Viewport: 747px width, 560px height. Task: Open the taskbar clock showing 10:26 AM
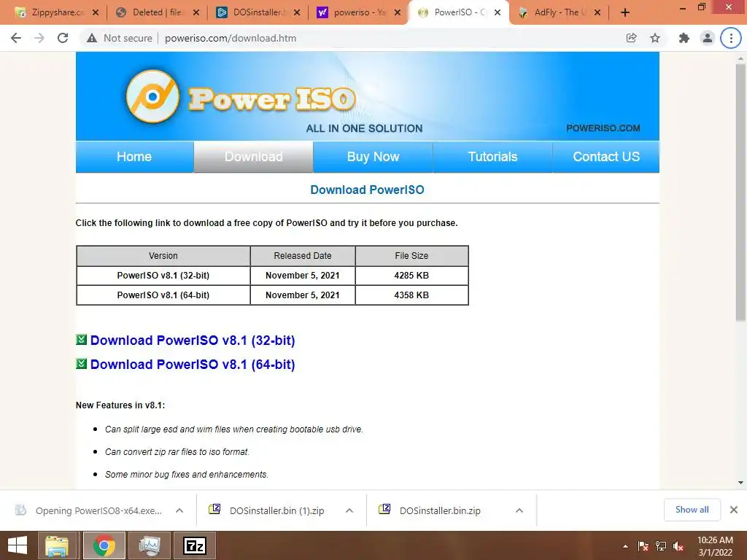[715, 546]
